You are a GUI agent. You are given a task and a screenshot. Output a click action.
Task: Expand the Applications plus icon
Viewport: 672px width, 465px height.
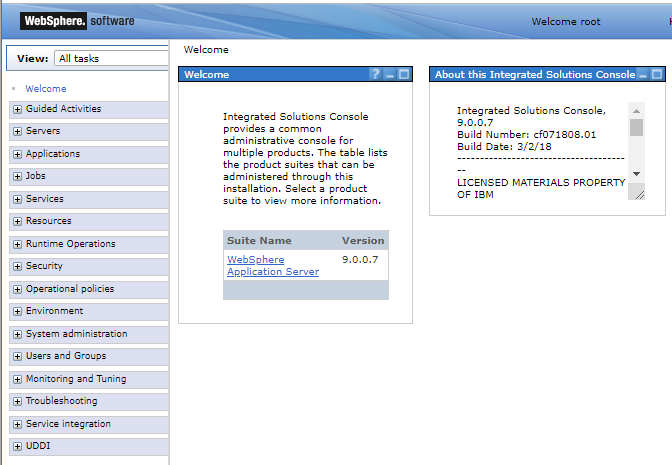point(17,154)
